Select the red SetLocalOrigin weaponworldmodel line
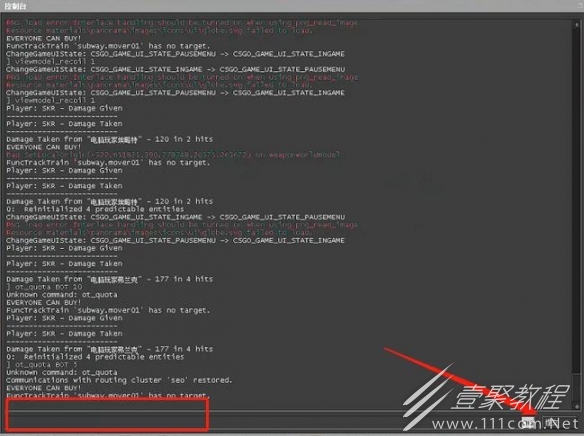The image size is (584, 436). (x=173, y=155)
